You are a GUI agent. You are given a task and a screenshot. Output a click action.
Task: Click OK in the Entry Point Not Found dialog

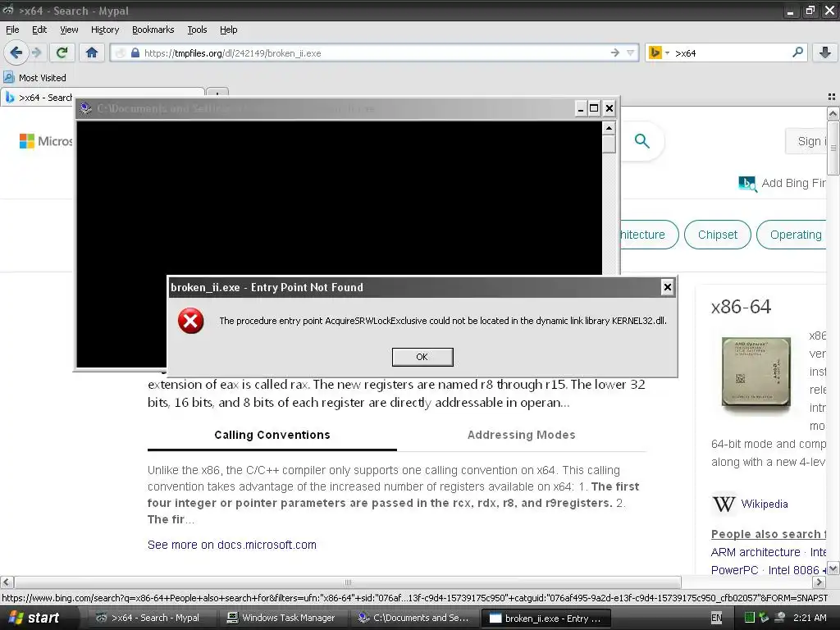(x=422, y=357)
